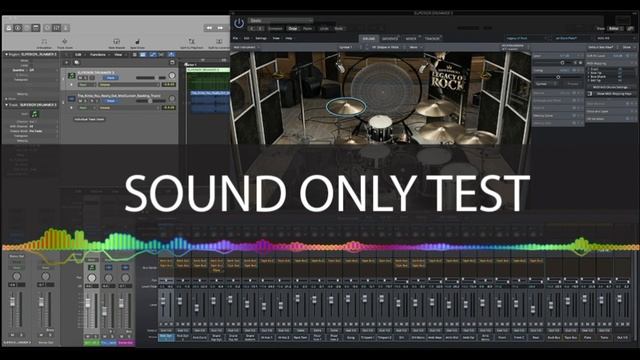Click the Toolbar display icon in Logic
This screenshot has height=360, width=640.
tap(36, 28)
